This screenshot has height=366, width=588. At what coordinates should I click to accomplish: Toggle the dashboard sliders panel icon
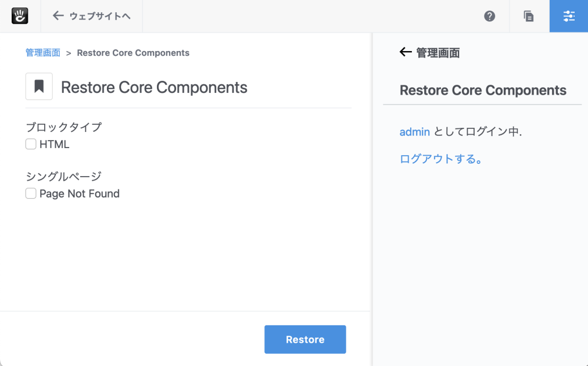pyautogui.click(x=569, y=16)
